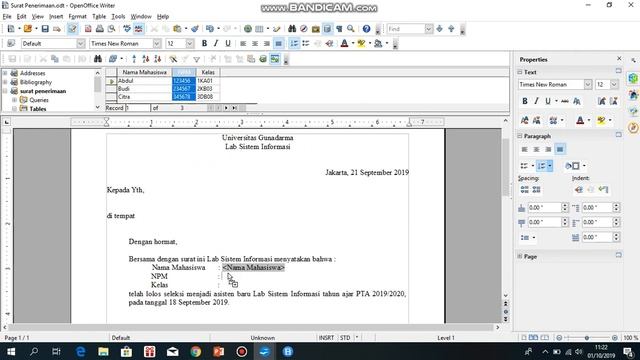This screenshot has height=360, width=640.
Task: Toggle Bullets On/Off in formatting toolbar
Action: click(306, 43)
